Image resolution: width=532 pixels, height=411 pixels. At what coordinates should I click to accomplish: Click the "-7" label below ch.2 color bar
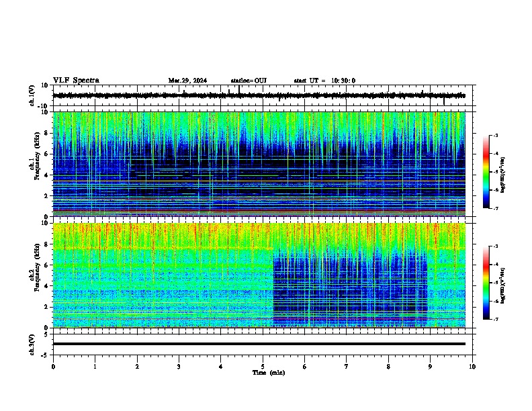495,319
